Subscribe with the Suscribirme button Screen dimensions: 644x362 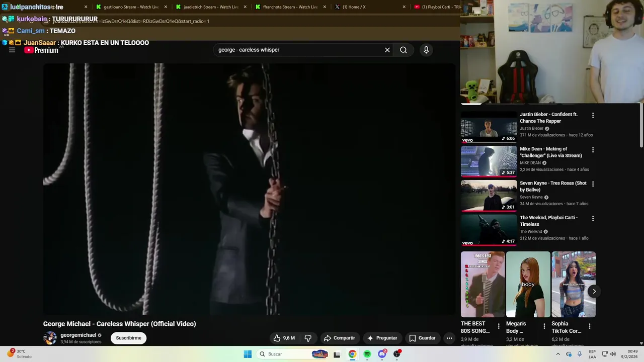click(x=129, y=338)
